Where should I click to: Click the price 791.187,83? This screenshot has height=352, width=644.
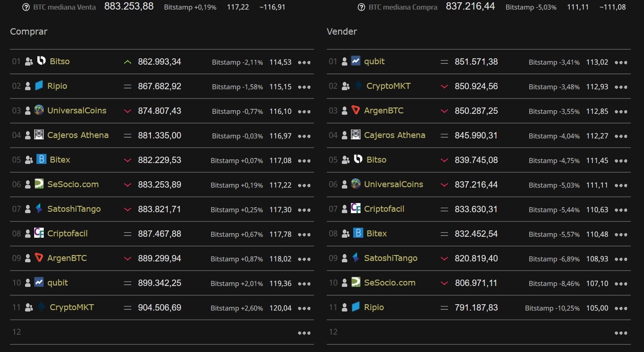[476, 307]
